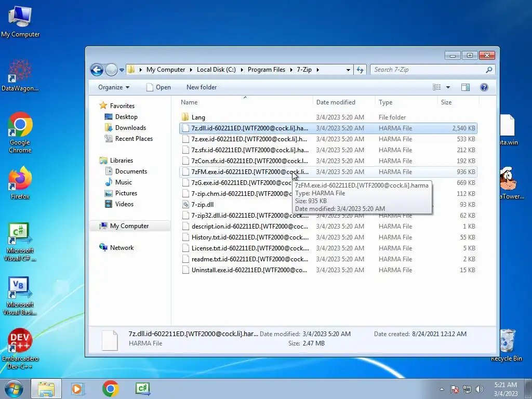Click Change your view icon
The width and height of the screenshot is (532, 399).
coord(437,87)
